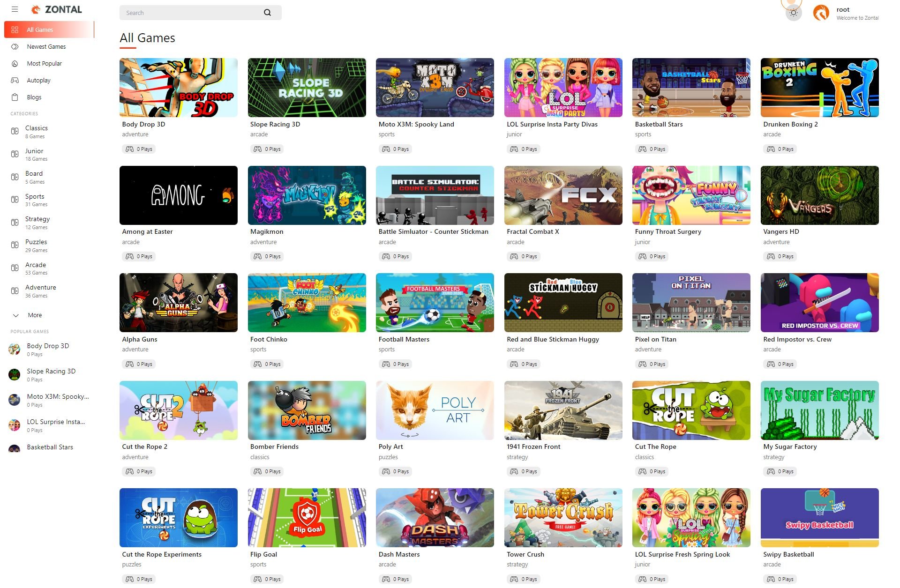This screenshot has height=588, width=900.
Task: Open Among at Easter title link
Action: tap(147, 231)
